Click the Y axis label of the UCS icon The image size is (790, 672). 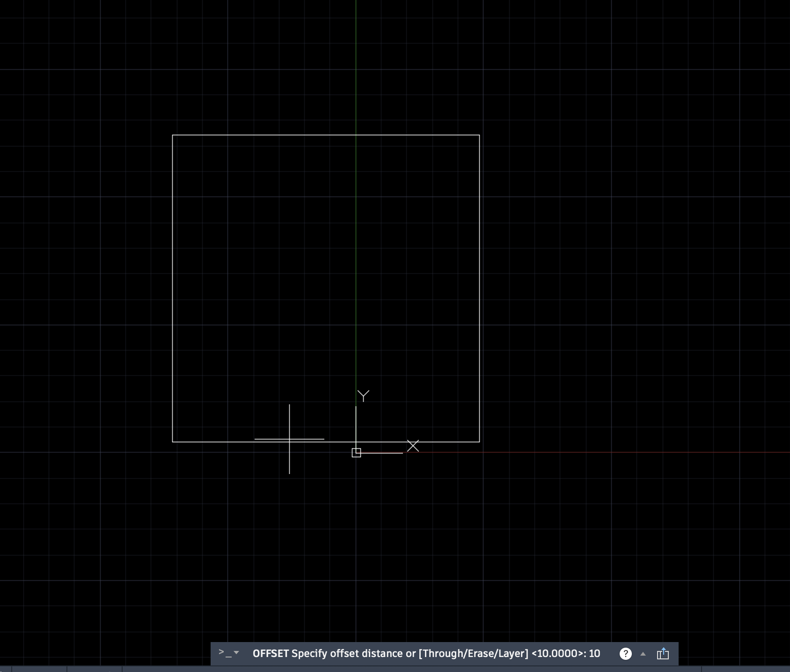(363, 396)
